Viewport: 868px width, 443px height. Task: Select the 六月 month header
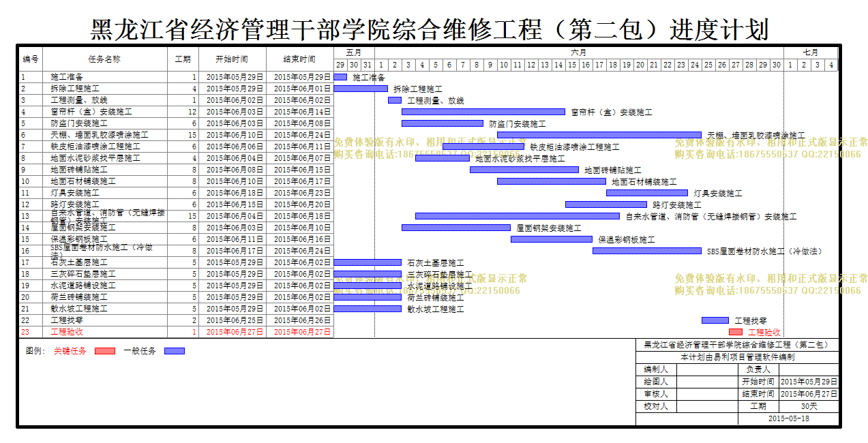click(579, 52)
